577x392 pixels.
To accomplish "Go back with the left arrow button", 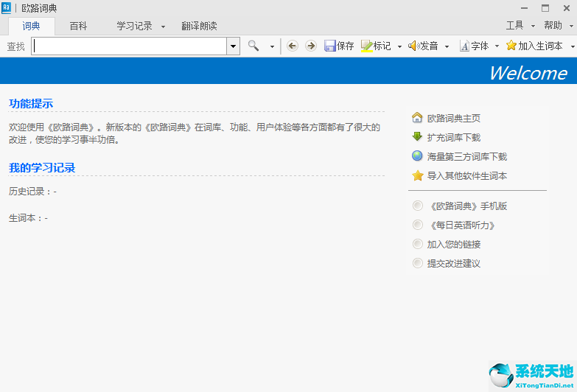I will pos(293,46).
